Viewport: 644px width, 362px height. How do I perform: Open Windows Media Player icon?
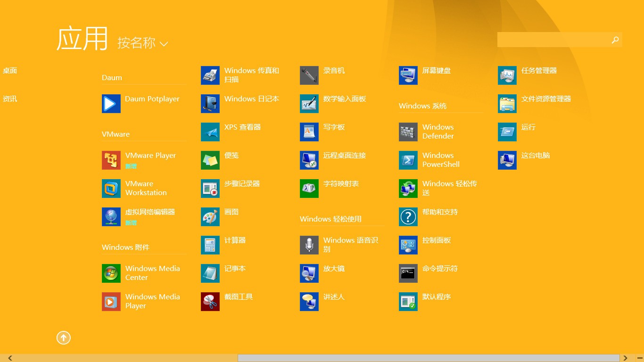[x=111, y=302]
